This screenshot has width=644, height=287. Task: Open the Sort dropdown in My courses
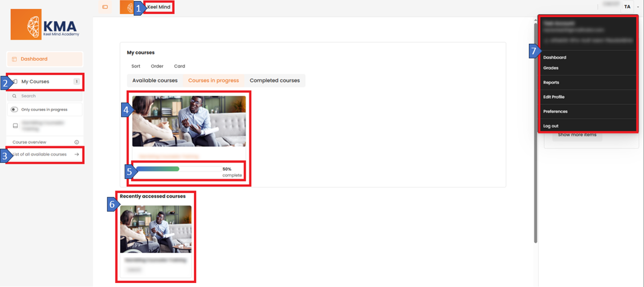pyautogui.click(x=136, y=66)
